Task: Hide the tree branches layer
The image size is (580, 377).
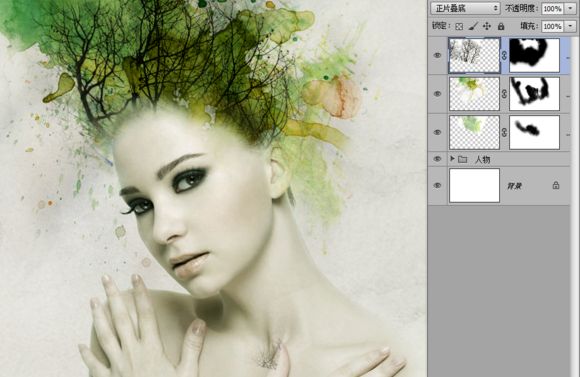Action: click(438, 55)
